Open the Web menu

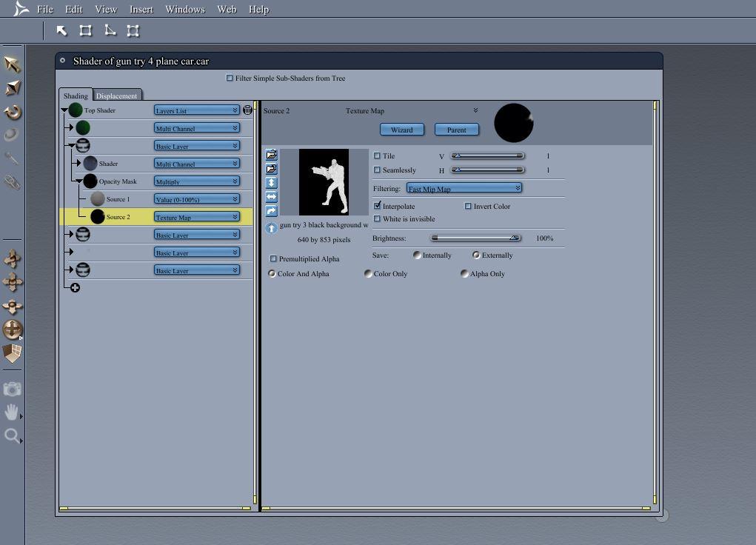point(227,9)
